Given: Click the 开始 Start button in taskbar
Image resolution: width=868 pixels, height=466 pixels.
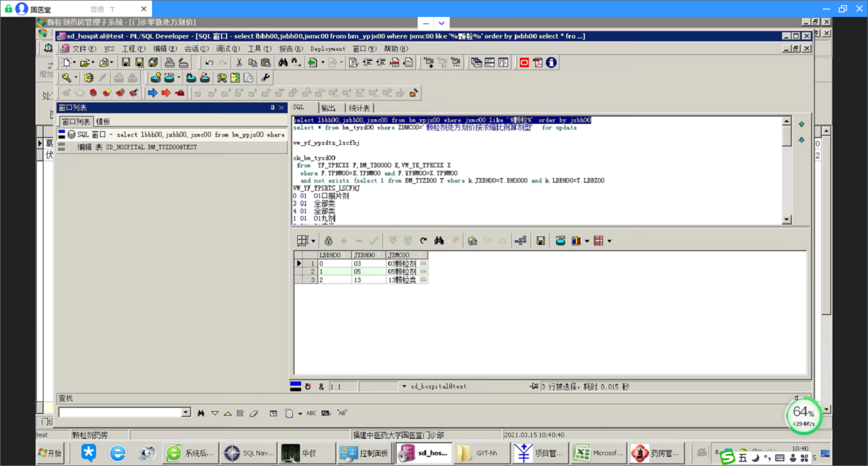Looking at the screenshot, I should [x=50, y=453].
